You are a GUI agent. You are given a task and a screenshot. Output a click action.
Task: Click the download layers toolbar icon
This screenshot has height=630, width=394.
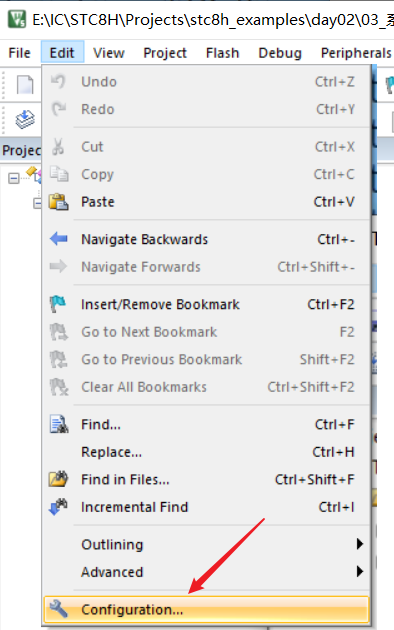tap(25, 119)
